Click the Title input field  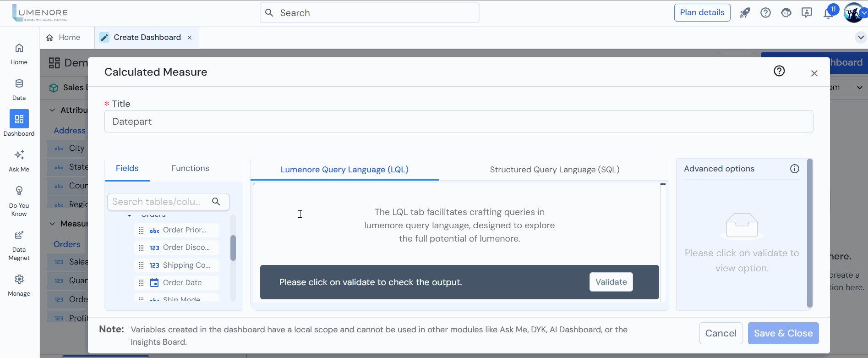pyautogui.click(x=459, y=121)
